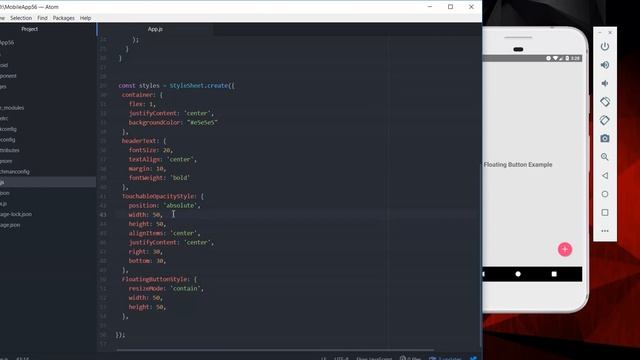Click the backgroundColor '#e5e5e5' line

pos(173,122)
